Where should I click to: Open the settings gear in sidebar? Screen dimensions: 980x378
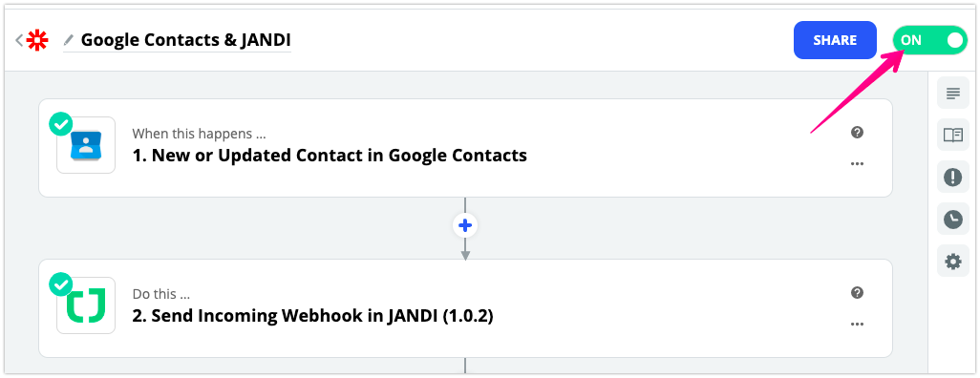click(x=952, y=262)
